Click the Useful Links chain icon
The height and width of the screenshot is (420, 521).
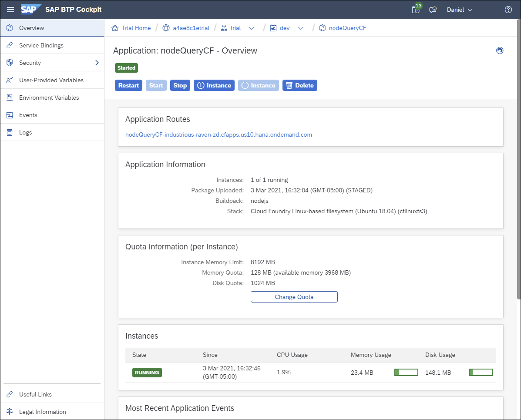10,394
